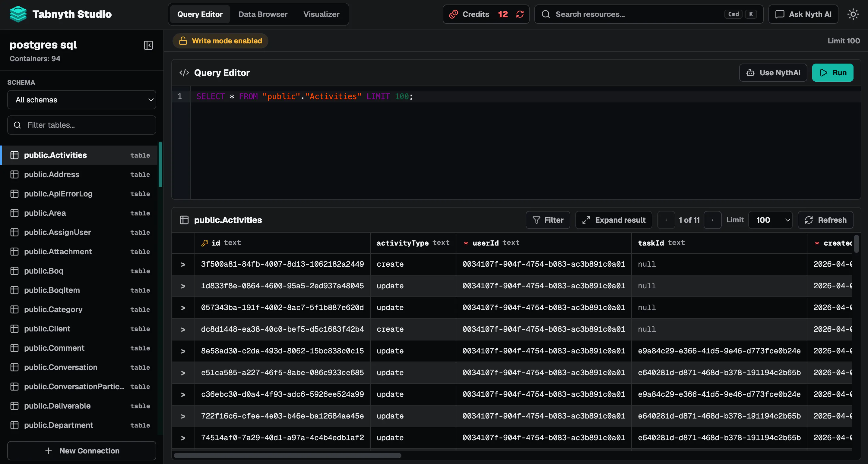Click the Filter tables input field
Viewport: 868px width, 464px height.
click(x=81, y=125)
